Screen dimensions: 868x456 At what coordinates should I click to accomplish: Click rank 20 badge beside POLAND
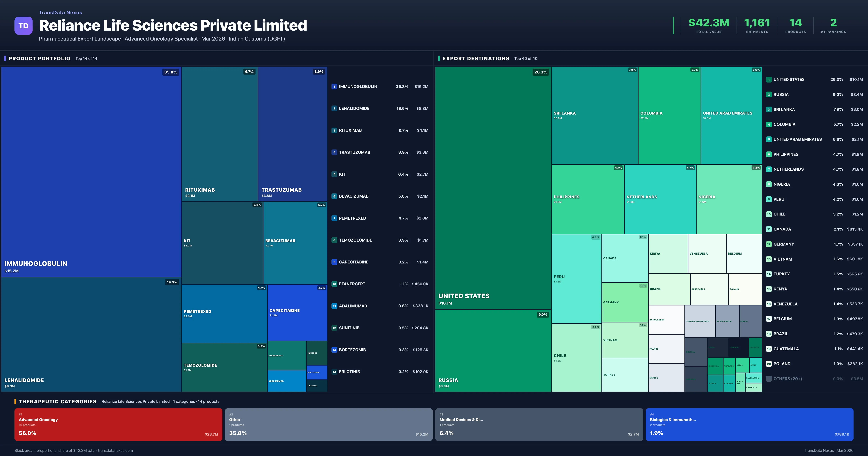click(x=769, y=364)
